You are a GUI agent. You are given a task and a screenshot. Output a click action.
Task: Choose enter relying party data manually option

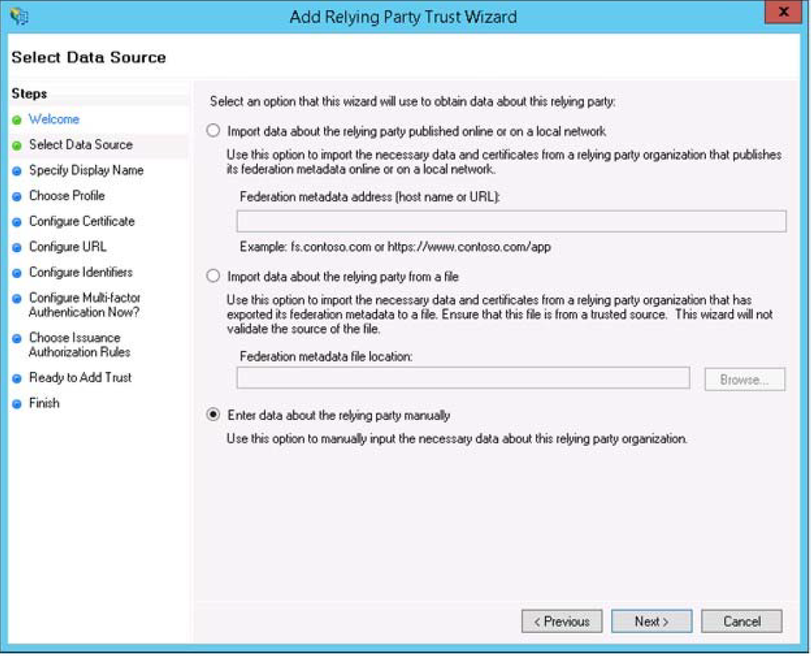213,415
